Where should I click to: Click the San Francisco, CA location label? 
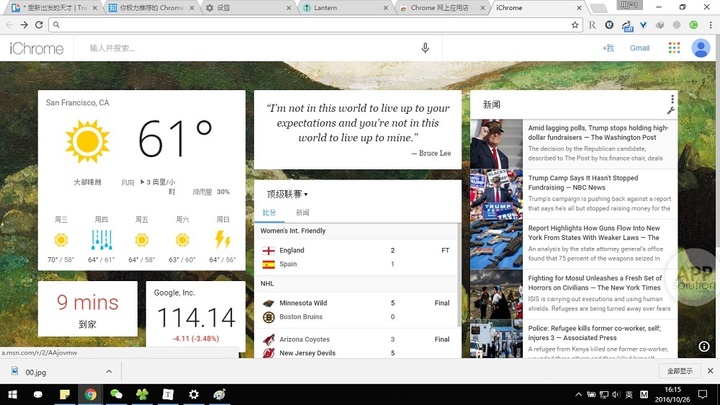point(77,103)
